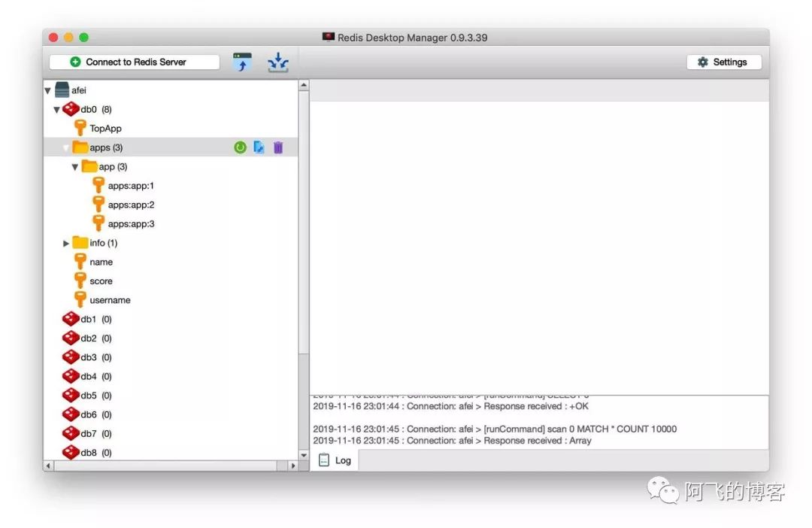Click the afei server icon
Viewport: 812px width, 528px height.
[x=62, y=90]
